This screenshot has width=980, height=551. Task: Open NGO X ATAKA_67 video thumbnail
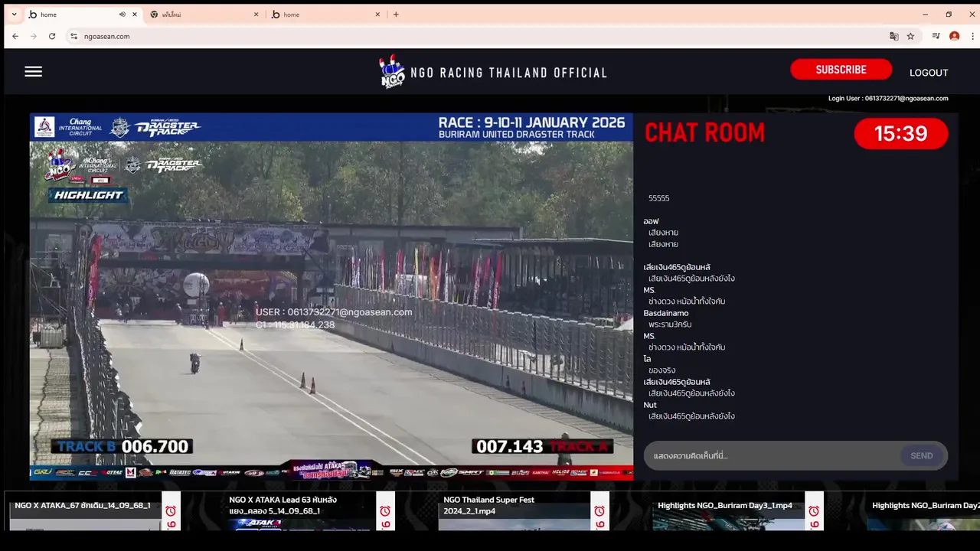coord(86,511)
